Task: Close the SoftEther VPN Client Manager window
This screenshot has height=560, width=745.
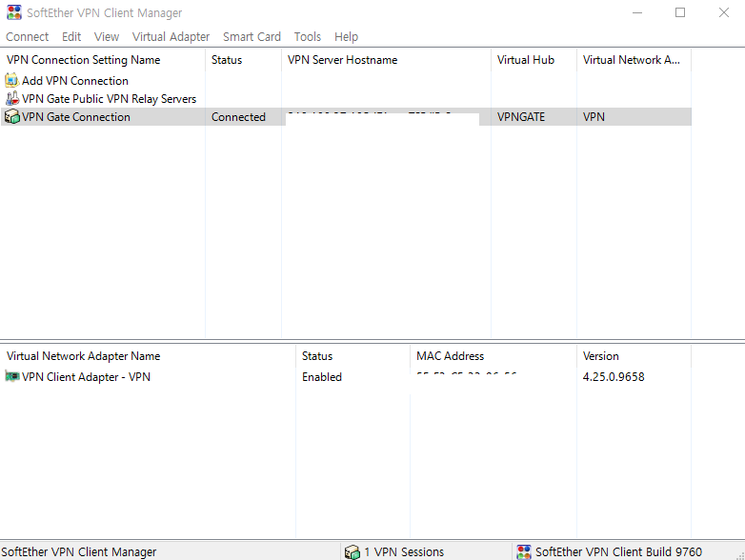Action: click(723, 12)
